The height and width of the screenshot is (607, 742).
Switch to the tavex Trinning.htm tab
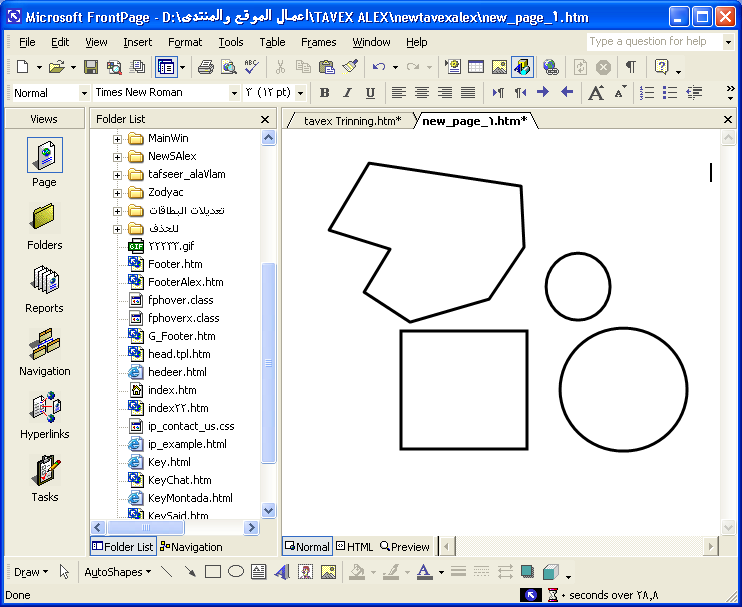352,121
